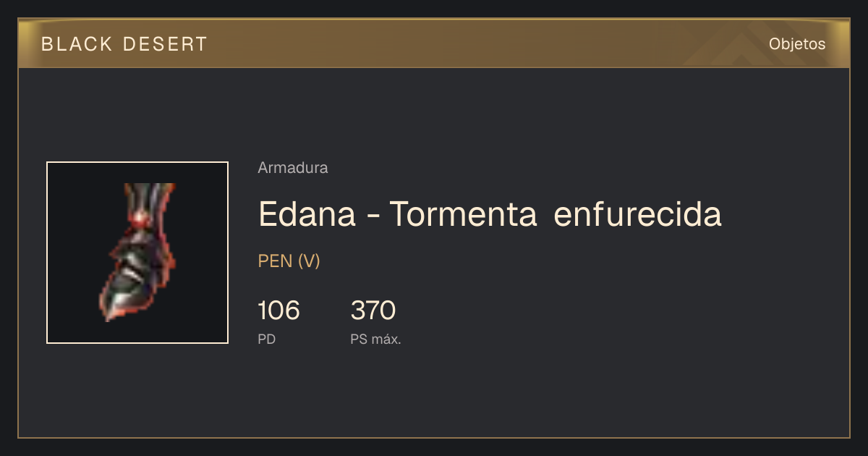Click the word DESERT in the header
Image resolution: width=868 pixels, height=456 pixels.
point(166,44)
